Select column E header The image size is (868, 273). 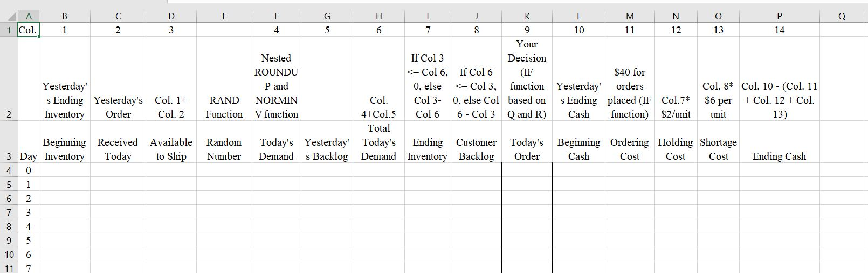coord(224,16)
